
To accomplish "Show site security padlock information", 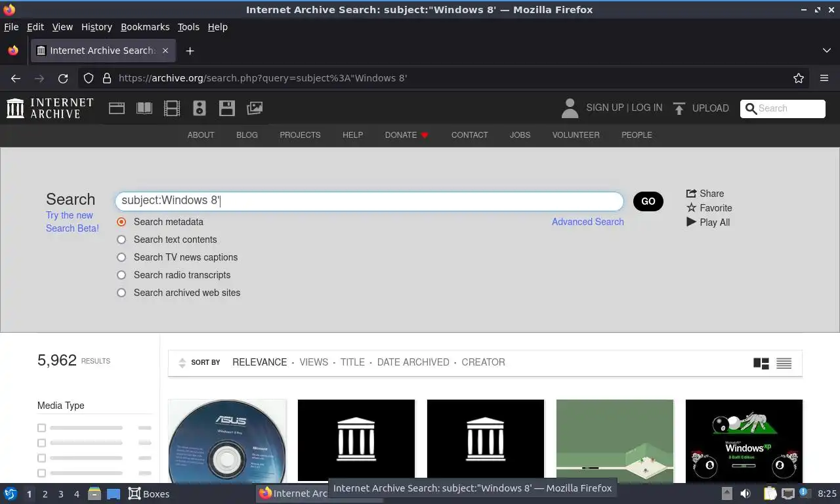I will pos(107,78).
